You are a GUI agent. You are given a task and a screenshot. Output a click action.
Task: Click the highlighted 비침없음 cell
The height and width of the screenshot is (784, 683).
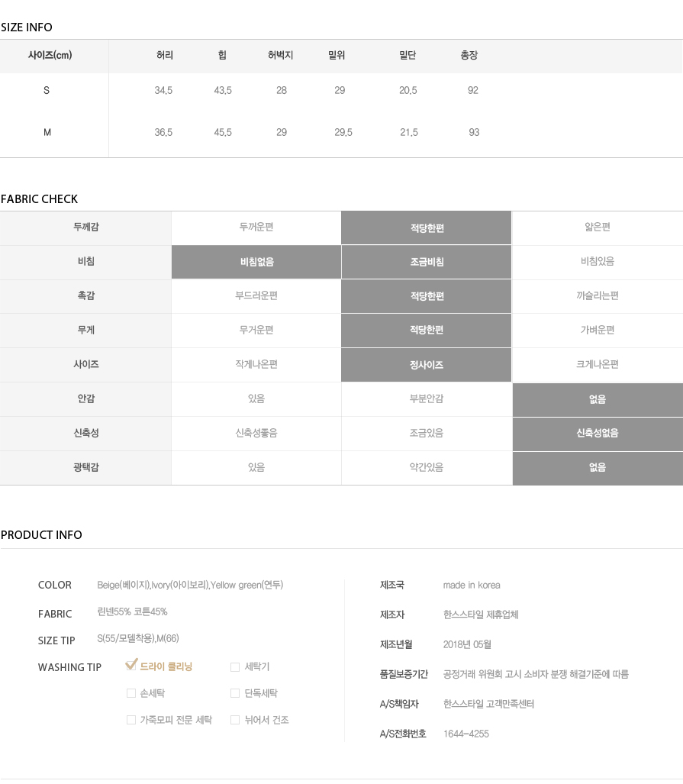(x=256, y=262)
